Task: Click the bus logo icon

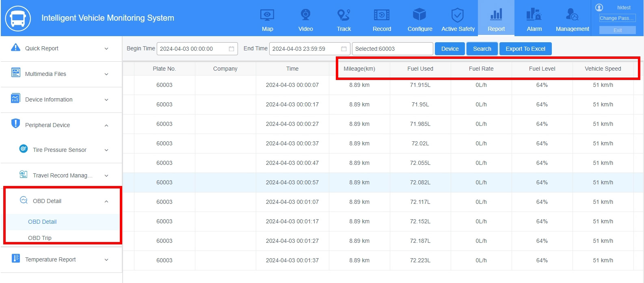Action: tap(18, 18)
